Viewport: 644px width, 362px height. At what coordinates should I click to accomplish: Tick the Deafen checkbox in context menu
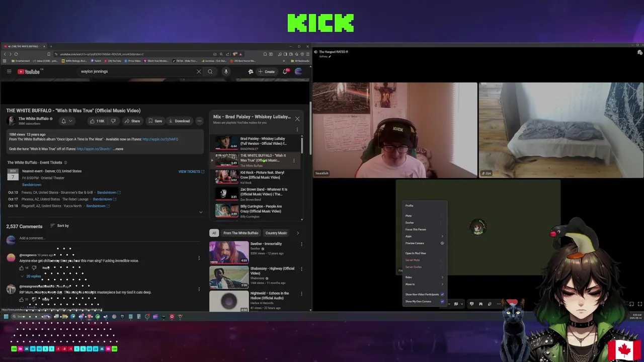442,223
